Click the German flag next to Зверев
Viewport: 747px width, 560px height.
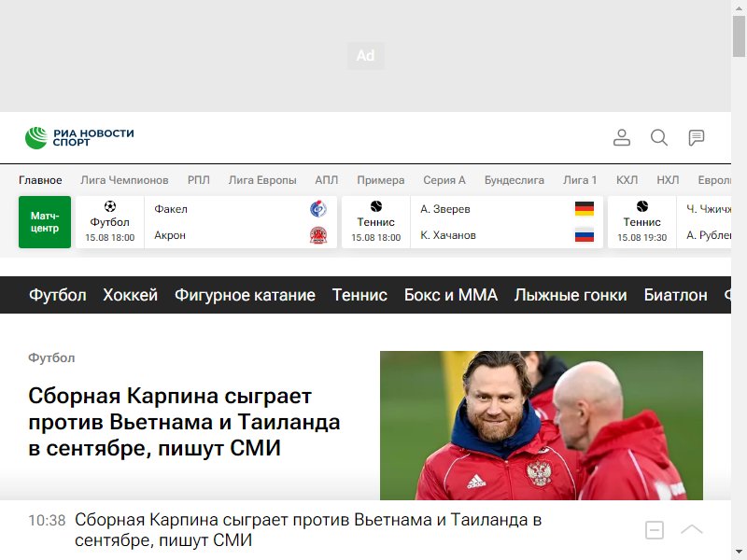(585, 208)
